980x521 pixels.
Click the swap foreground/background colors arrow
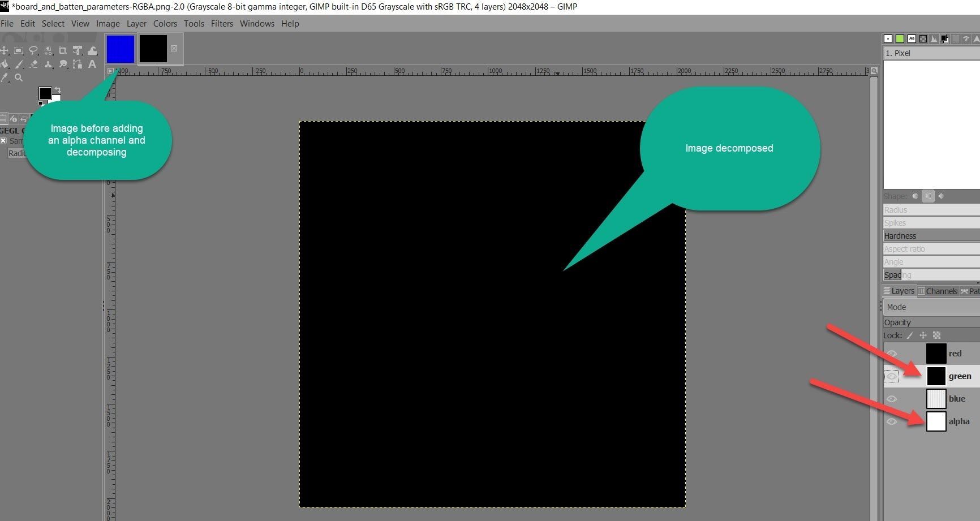57,90
